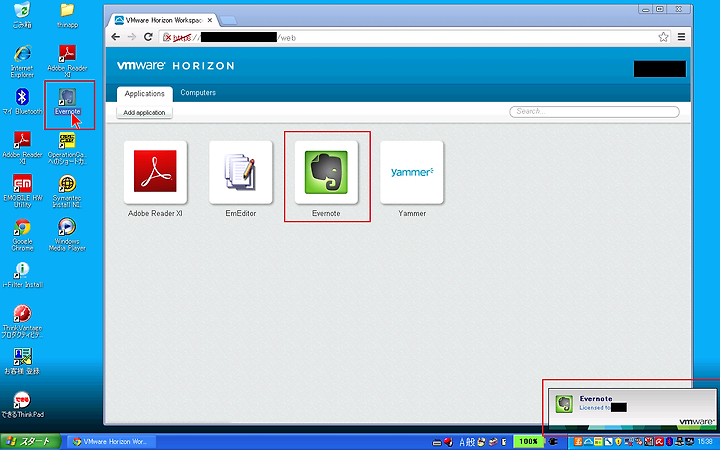The width and height of the screenshot is (720, 450).
Task: Click the browser forward arrow
Action: point(132,37)
